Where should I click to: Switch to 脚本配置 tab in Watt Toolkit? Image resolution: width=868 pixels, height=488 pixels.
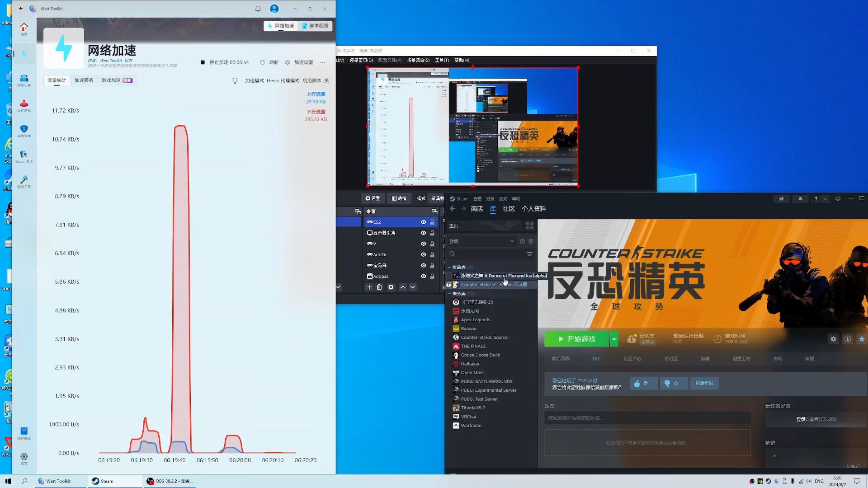click(315, 26)
